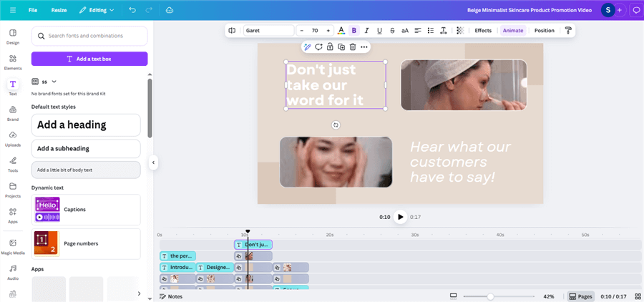Click the undo arrow
The image size is (644, 302).
pos(132,10)
